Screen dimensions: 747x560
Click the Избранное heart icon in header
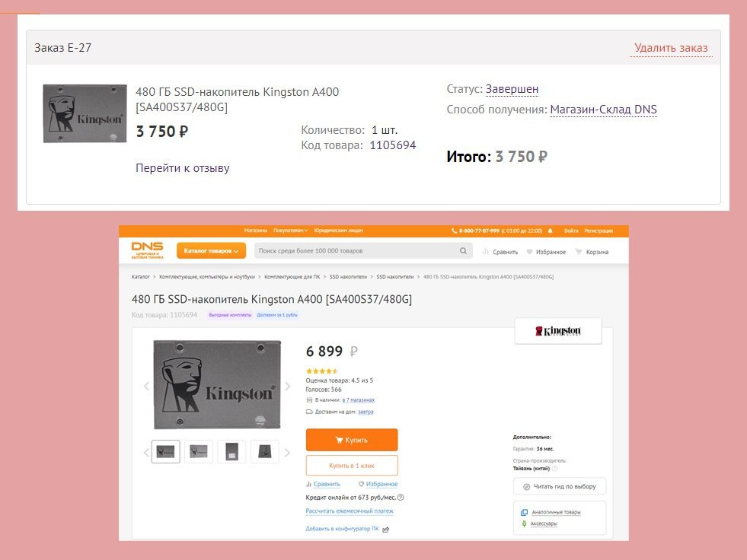[529, 251]
